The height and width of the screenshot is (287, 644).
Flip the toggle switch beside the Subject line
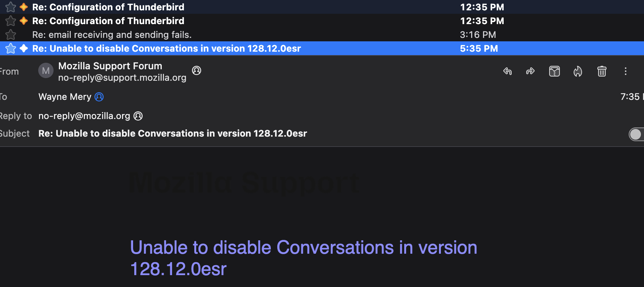636,134
